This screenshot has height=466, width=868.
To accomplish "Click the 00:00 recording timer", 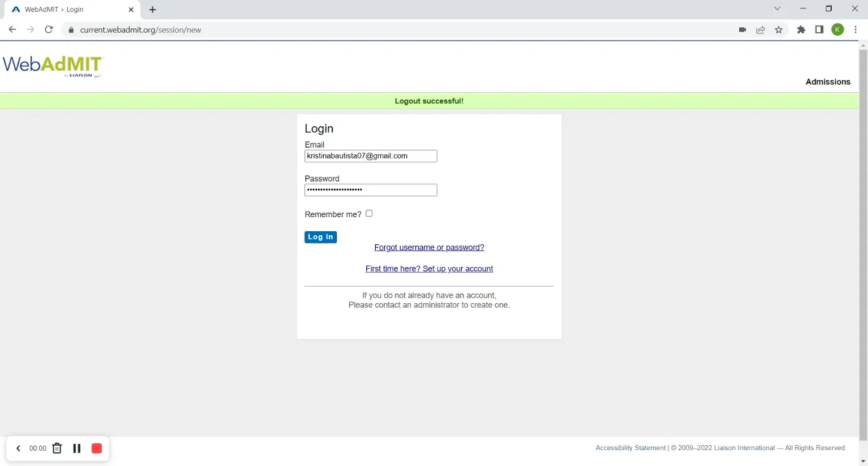I will [x=38, y=448].
